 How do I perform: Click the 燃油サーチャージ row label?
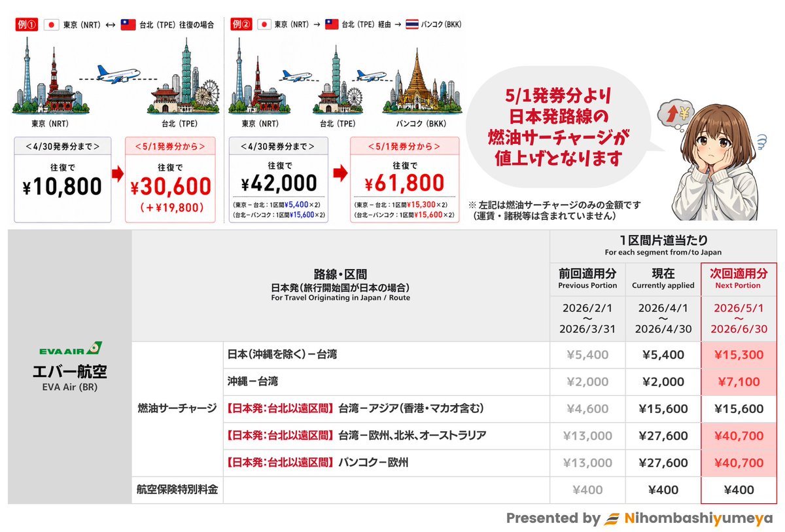(177, 408)
